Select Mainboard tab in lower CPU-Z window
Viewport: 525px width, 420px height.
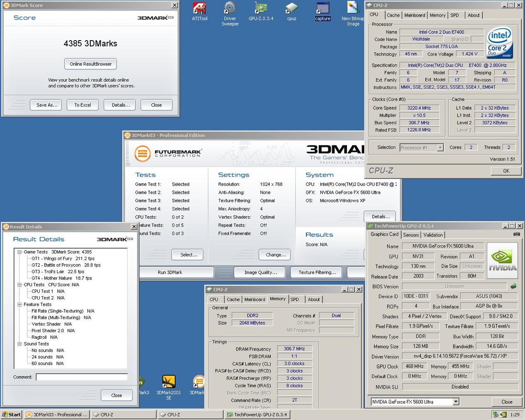point(255,299)
